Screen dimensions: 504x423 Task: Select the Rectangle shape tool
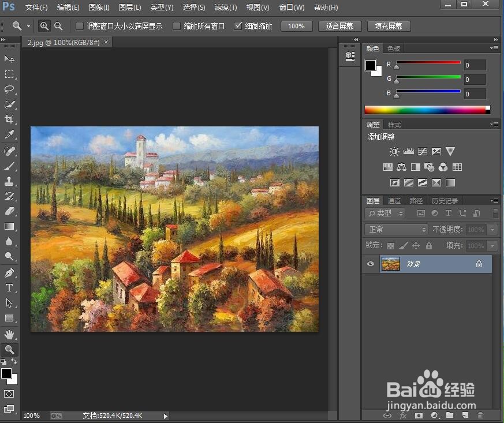(9, 318)
